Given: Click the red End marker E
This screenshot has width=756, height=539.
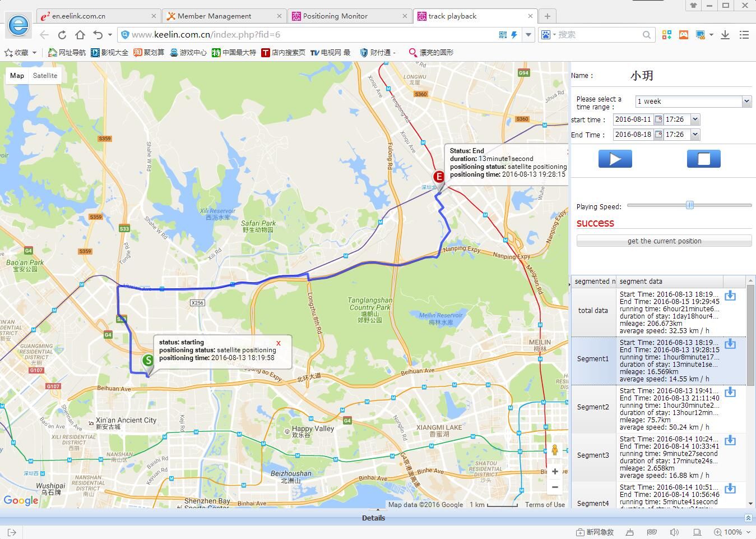Looking at the screenshot, I should [439, 177].
